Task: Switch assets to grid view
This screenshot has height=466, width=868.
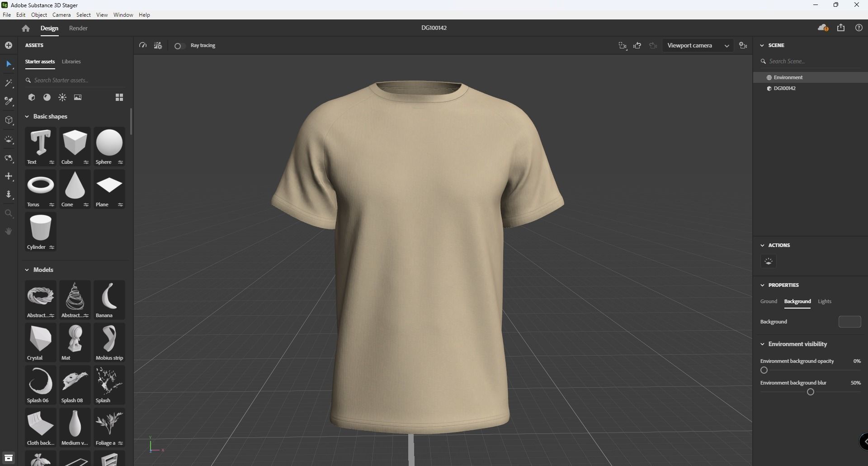Action: [119, 97]
